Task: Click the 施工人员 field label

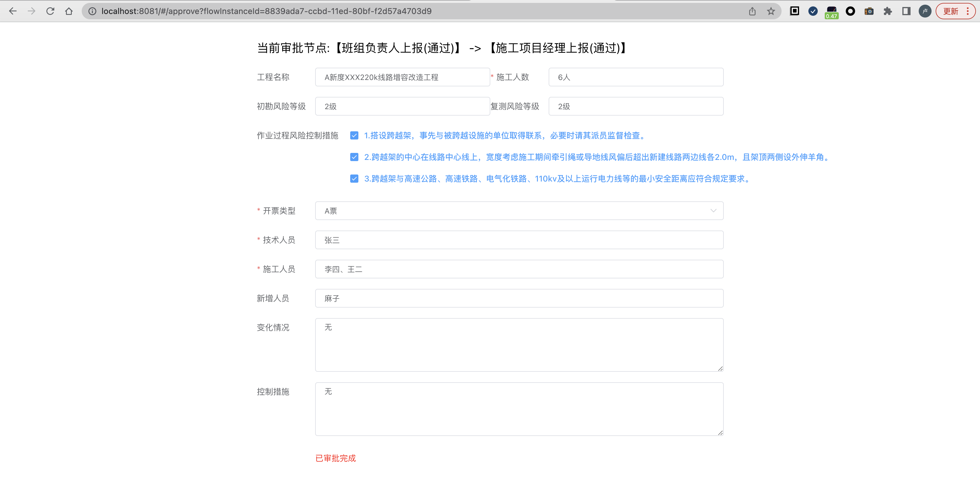Action: click(279, 269)
